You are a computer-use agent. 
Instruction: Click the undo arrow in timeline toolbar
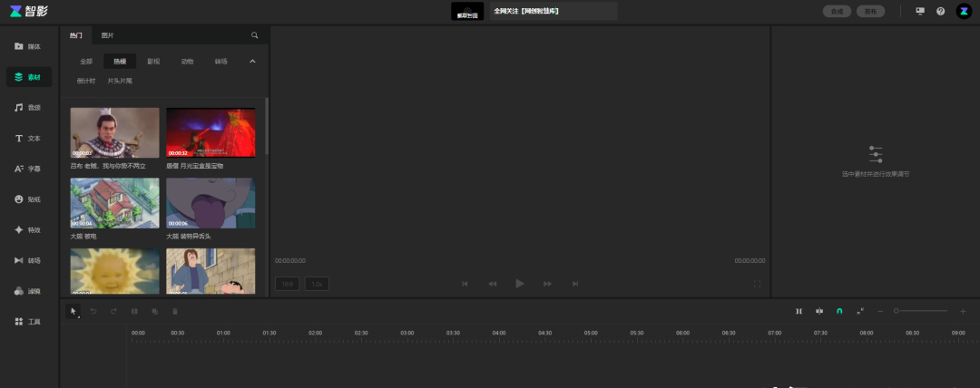pos(93,311)
